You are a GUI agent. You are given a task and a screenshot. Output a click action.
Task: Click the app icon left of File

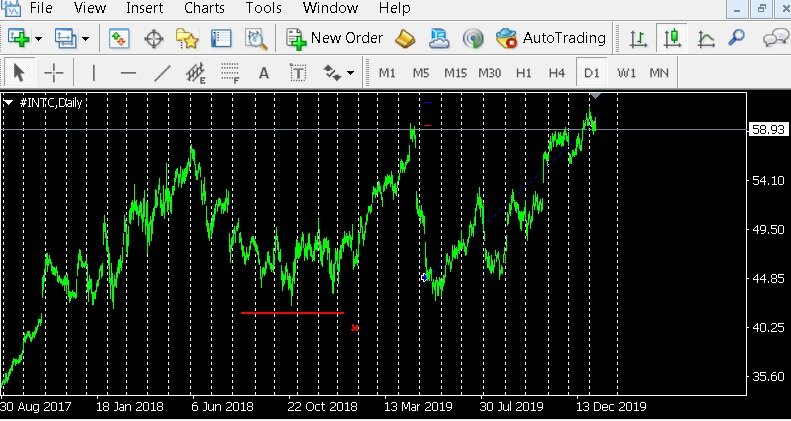click(11, 8)
